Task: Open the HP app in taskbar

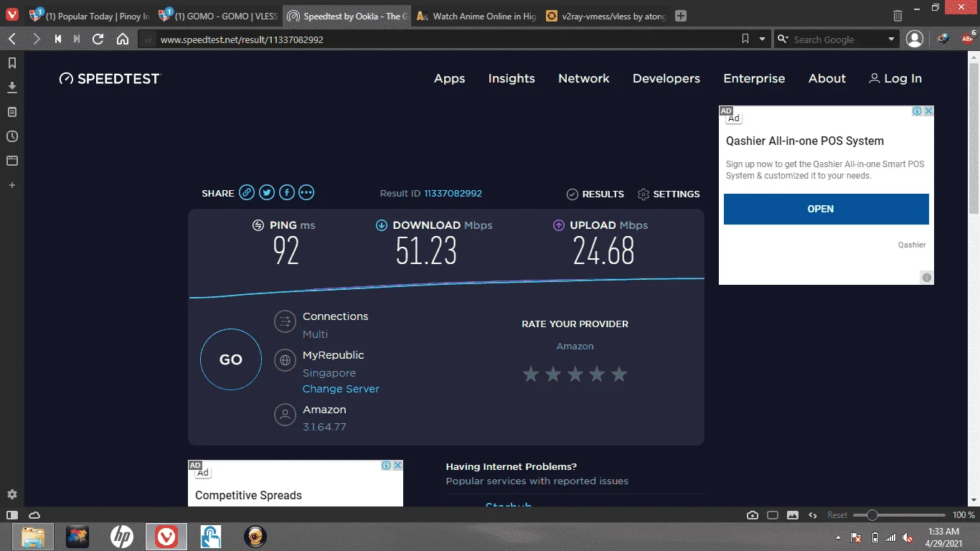Action: tap(122, 537)
